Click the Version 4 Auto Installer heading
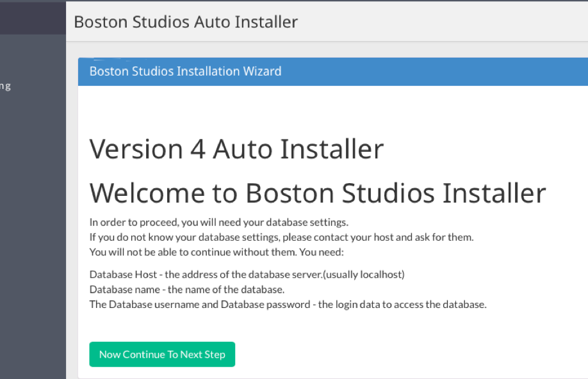The height and width of the screenshot is (379, 588). pos(236,149)
